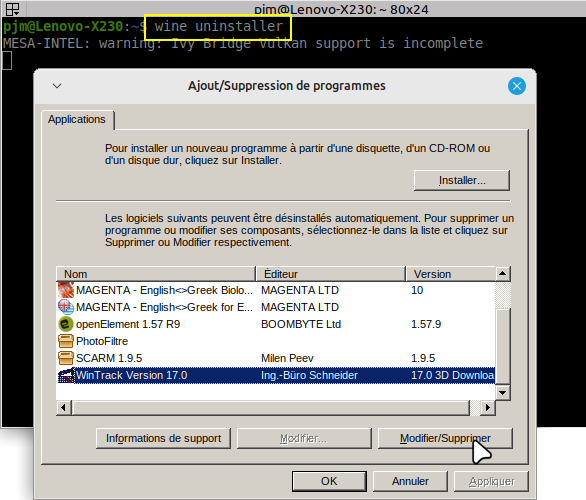
Task: Click the Milen Peev editor cell
Action: tap(287, 358)
